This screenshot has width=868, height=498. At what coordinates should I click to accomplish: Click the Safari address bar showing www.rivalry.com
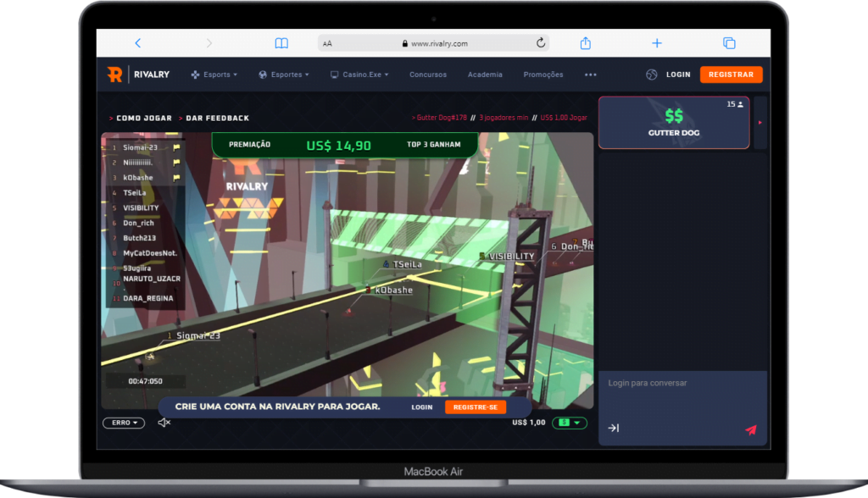coord(433,43)
